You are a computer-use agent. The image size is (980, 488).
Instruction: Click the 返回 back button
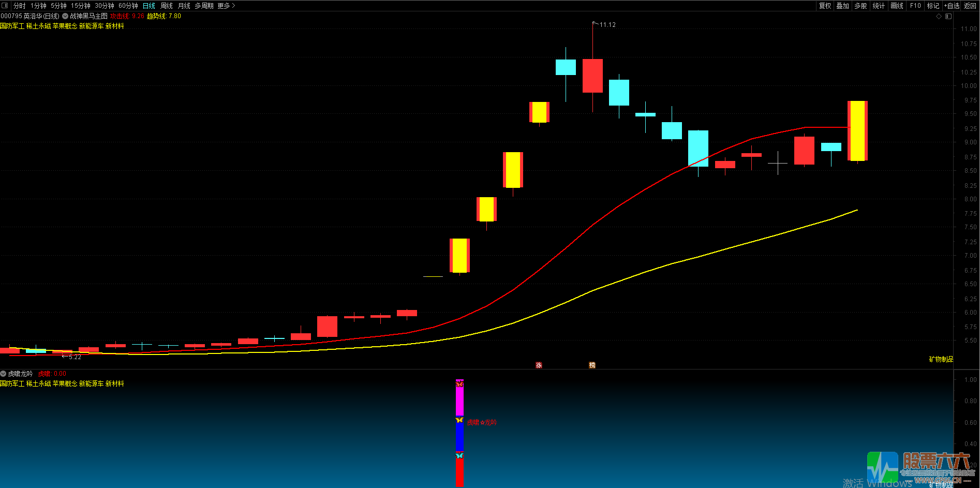pyautogui.click(x=970, y=6)
